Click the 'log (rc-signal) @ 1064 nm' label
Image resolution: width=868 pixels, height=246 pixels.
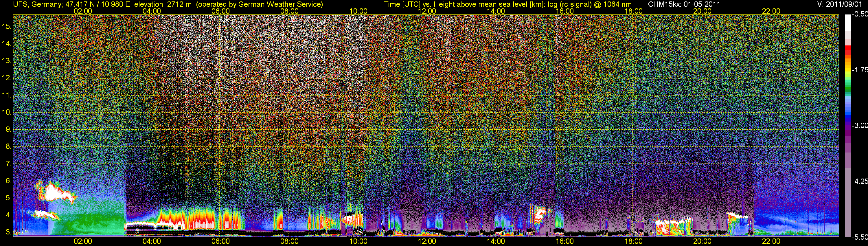coord(590,4)
